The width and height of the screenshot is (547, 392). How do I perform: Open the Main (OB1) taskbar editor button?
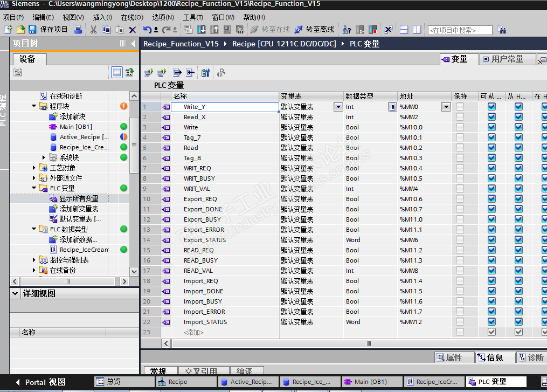(371, 382)
